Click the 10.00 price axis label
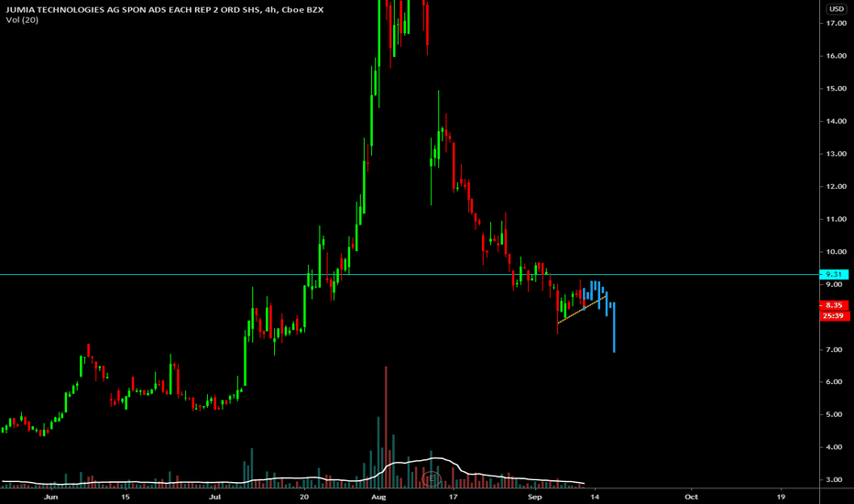The image size is (854, 504). point(836,252)
